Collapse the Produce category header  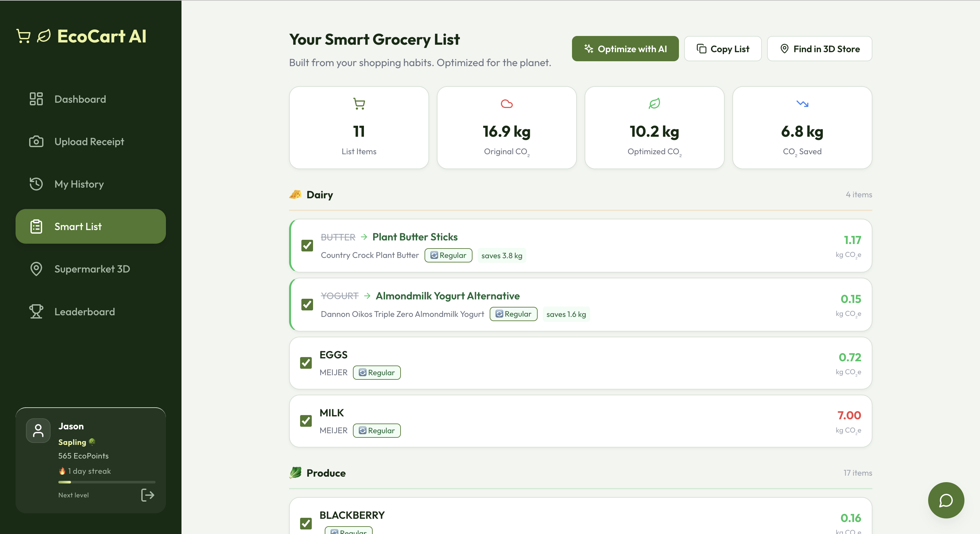click(x=326, y=473)
